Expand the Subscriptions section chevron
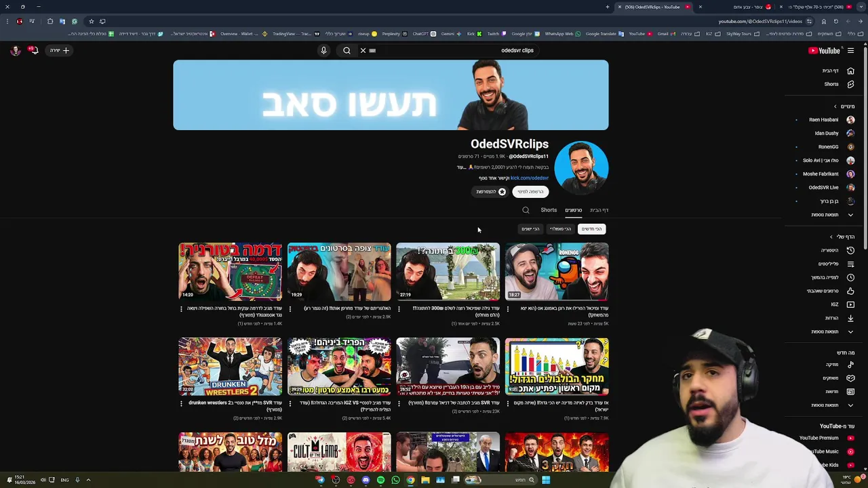Screen dimensions: 868x488 tap(835, 106)
